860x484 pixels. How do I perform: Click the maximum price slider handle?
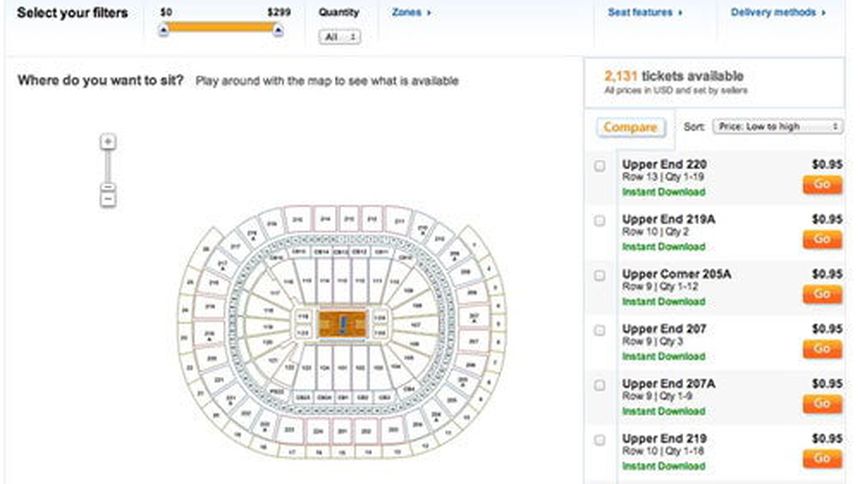point(278,31)
